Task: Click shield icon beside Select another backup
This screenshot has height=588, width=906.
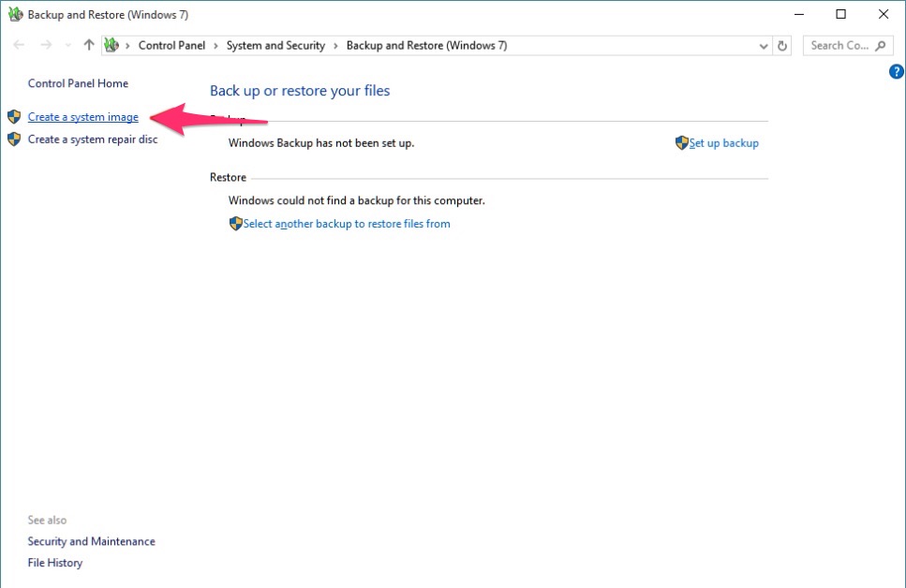Action: (x=236, y=224)
